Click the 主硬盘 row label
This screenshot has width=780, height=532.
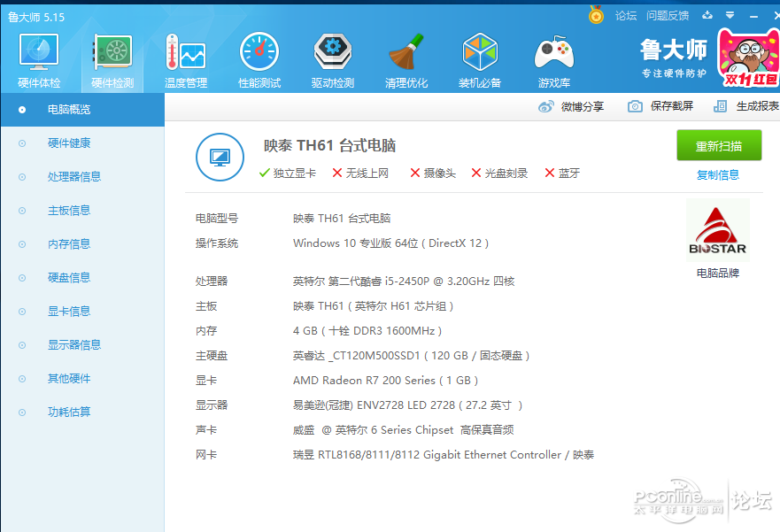[212, 356]
